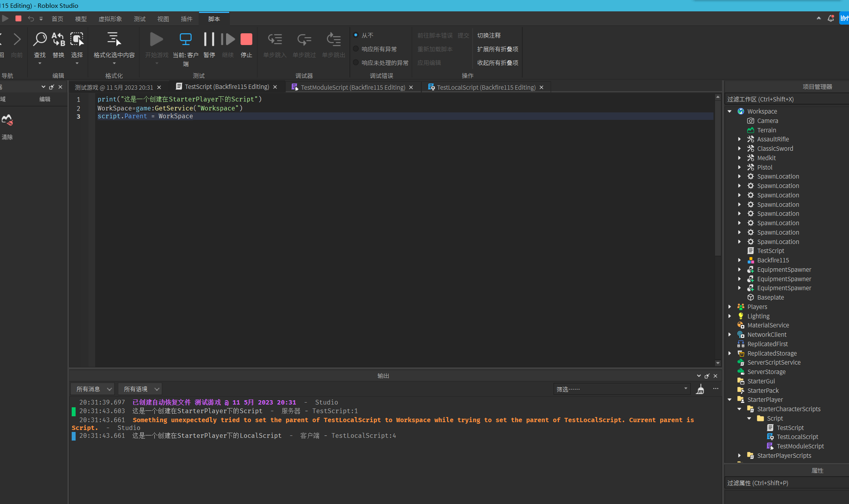Click the Step Out (单步跳出) icon
The image size is (849, 504).
(x=334, y=40)
